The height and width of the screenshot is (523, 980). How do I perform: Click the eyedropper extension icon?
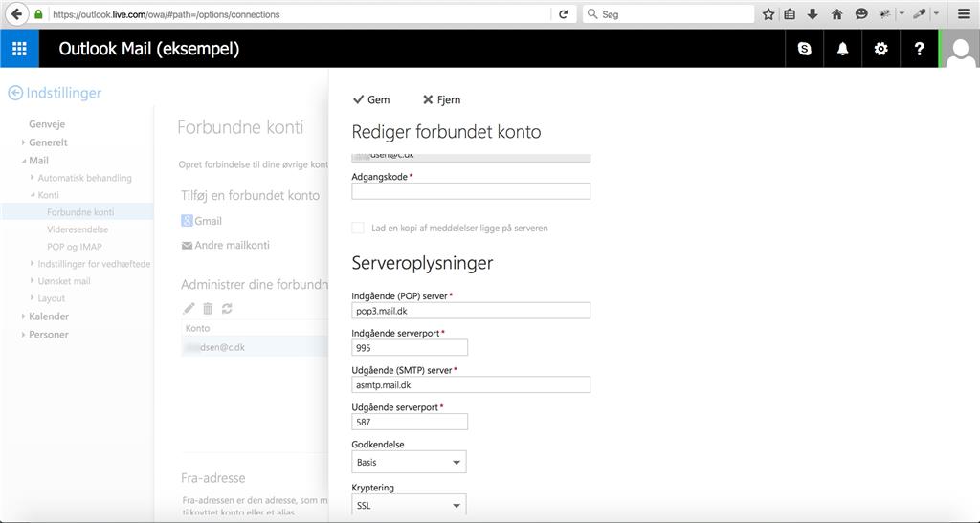[x=920, y=13]
